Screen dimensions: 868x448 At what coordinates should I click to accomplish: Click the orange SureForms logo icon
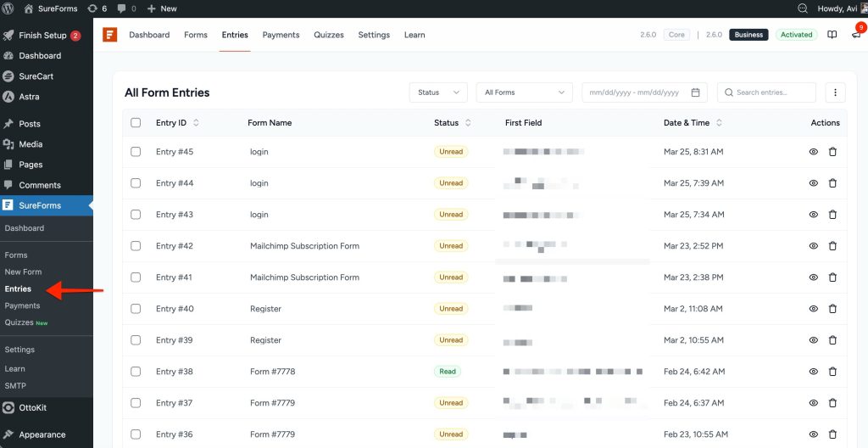point(109,35)
